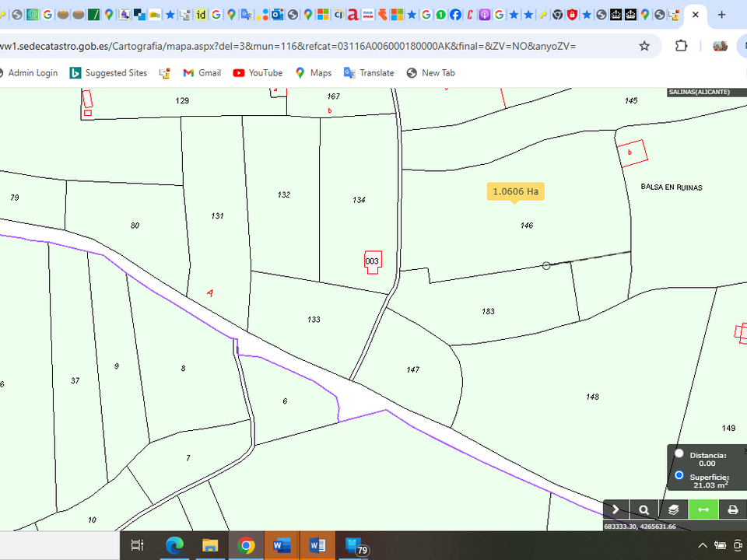Expand the map toolbar arrow button

(615, 509)
